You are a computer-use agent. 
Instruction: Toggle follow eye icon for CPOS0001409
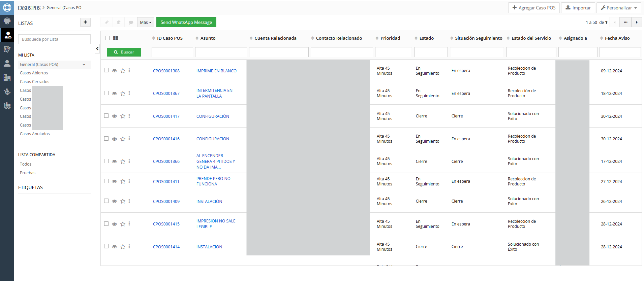point(115,201)
